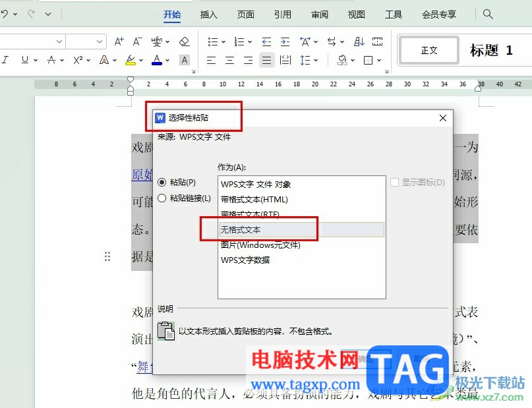Decrease paragraph indent
This screenshot has width=532, height=408.
click(x=266, y=42)
